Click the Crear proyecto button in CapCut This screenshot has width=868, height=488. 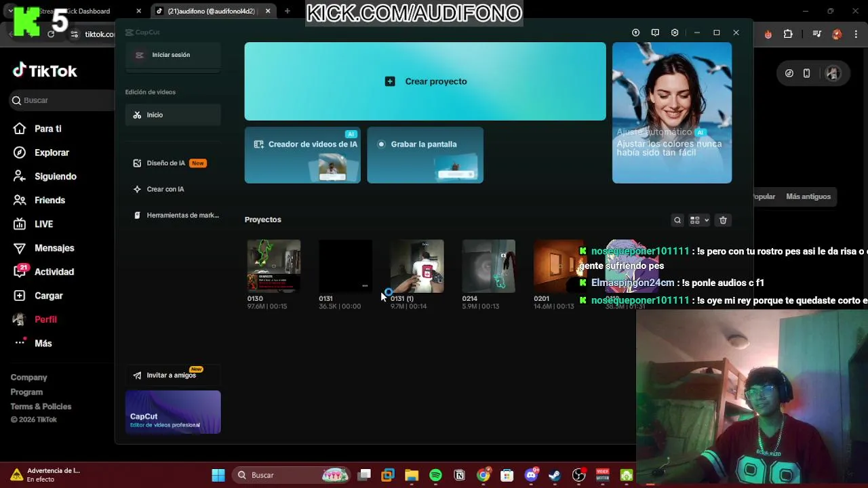click(x=425, y=81)
